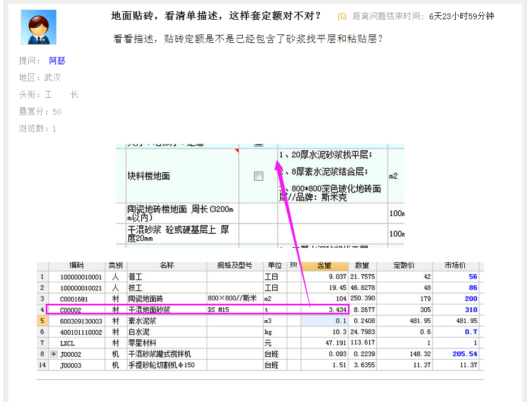Click the 单位 column header

(275, 265)
